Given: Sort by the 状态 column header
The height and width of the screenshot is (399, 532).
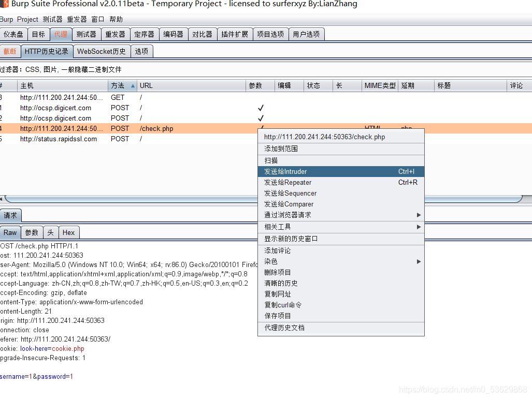Looking at the screenshot, I should tap(318, 85).
